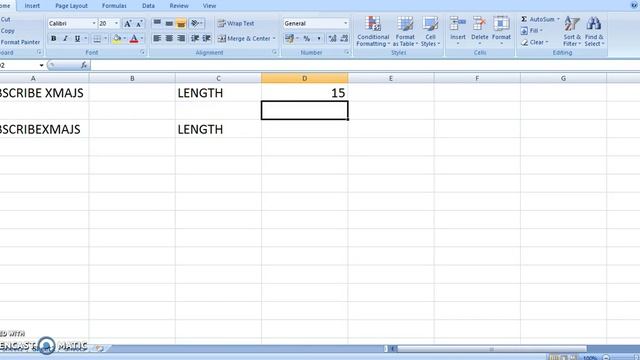Open Sort & Filter

tap(572, 31)
